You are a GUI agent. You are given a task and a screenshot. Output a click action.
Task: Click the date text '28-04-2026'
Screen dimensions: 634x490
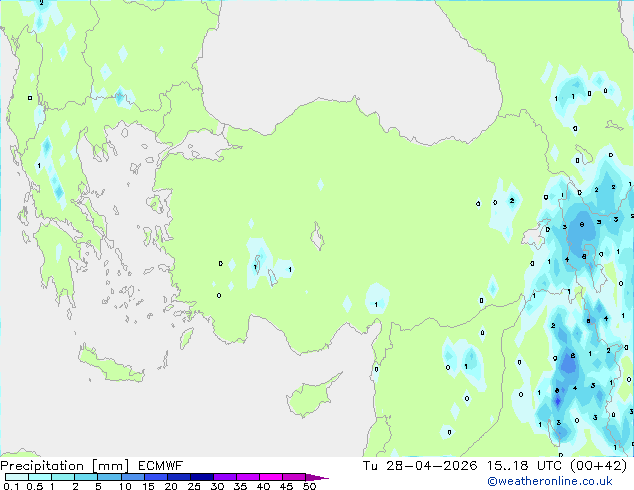pos(431,466)
